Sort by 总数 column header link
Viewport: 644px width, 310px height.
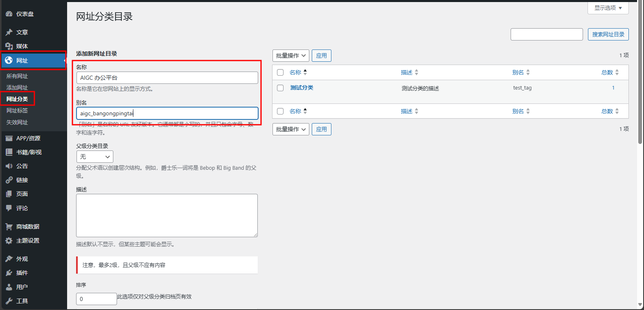click(607, 72)
